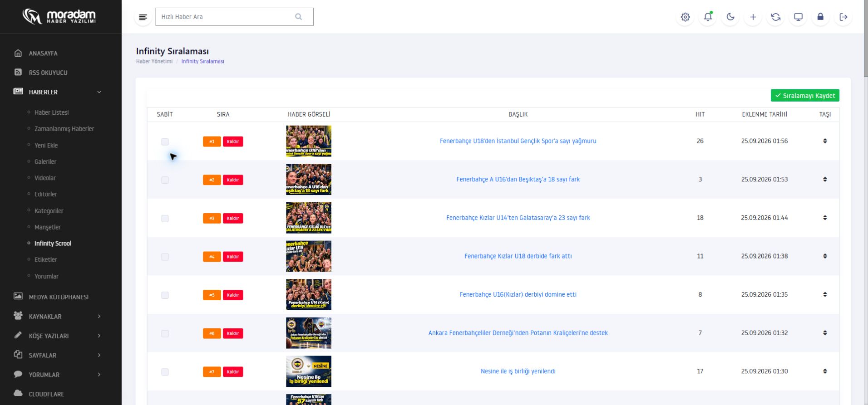The height and width of the screenshot is (405, 868).
Task: Click move handle for U16(Kızlar) derbiyi row
Action: [x=825, y=295]
